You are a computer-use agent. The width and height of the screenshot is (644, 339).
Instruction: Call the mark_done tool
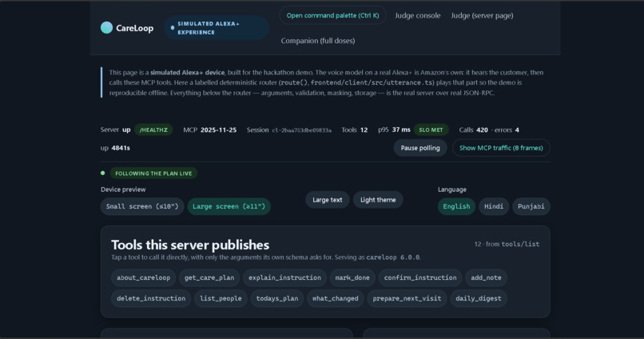352,277
